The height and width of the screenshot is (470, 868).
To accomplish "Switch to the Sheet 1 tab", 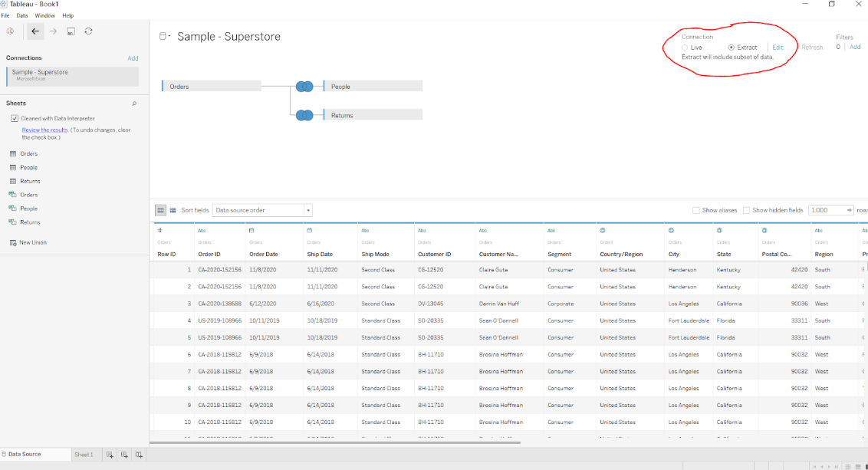I will click(84, 455).
